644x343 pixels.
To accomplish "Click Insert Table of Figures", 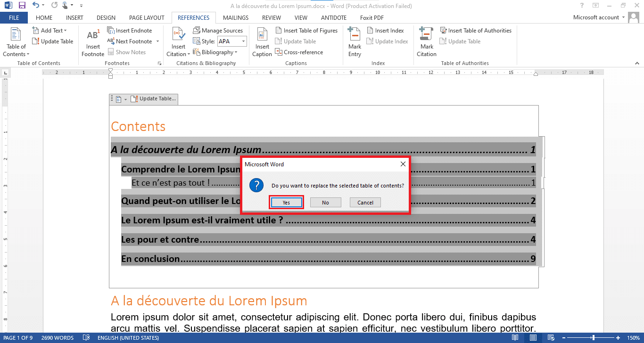I will coord(306,31).
